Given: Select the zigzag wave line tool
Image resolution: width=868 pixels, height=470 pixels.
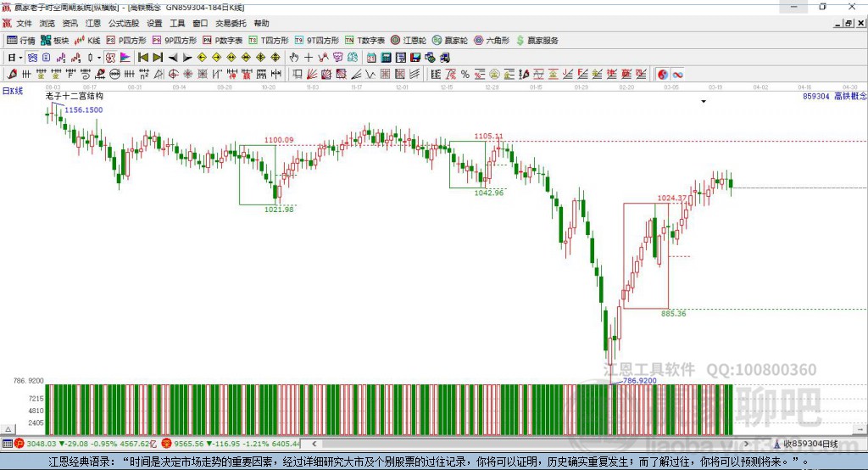Looking at the screenshot, I should (370, 75).
